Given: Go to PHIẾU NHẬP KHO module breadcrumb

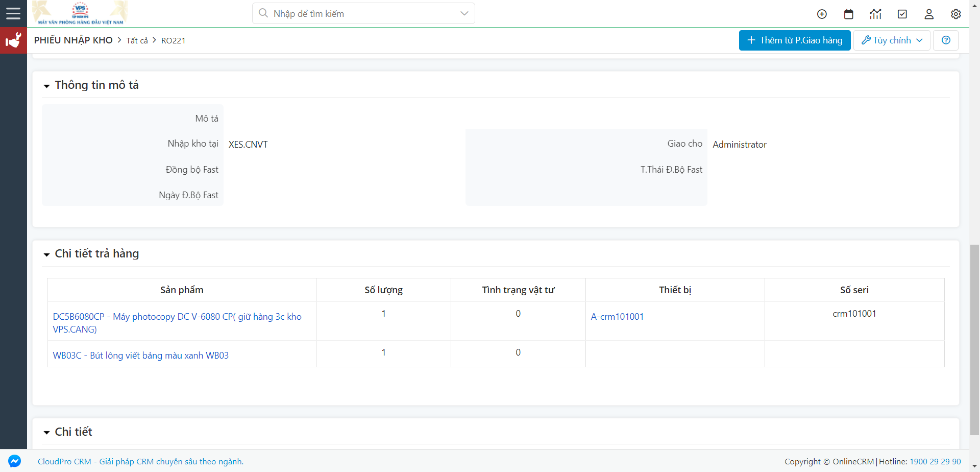Looking at the screenshot, I should 73,40.
